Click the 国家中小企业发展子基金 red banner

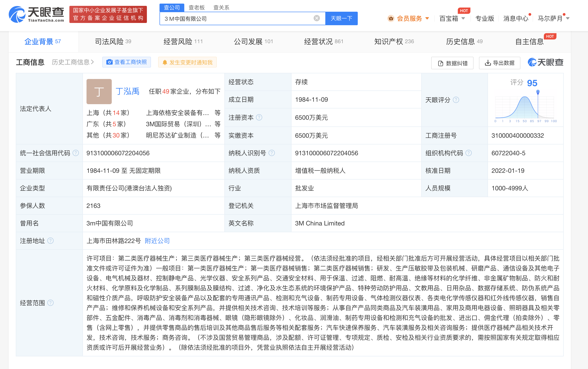tap(108, 14)
